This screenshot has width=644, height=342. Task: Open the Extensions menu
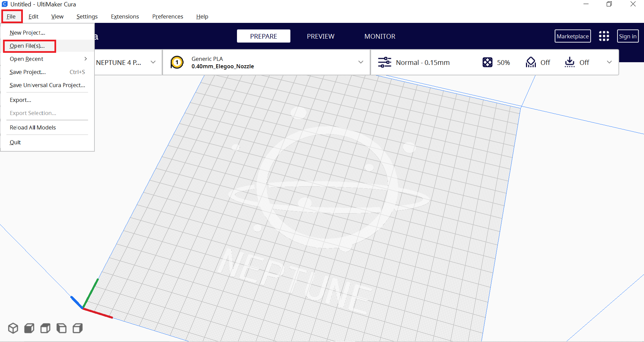click(125, 16)
